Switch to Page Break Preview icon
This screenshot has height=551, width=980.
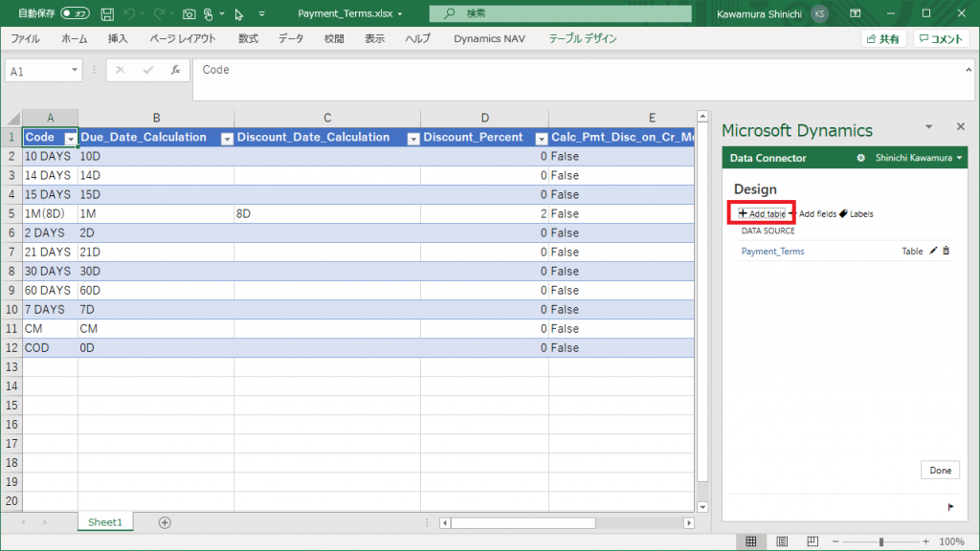pyautogui.click(x=813, y=541)
